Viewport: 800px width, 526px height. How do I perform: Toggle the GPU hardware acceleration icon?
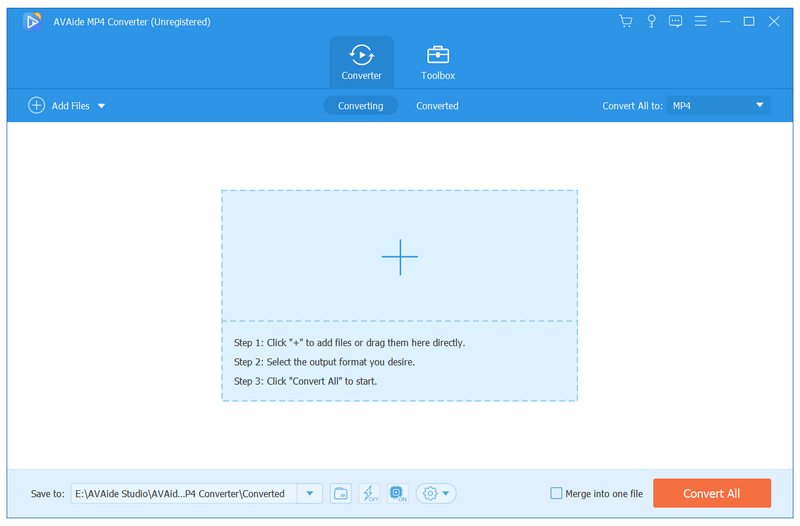(397, 493)
